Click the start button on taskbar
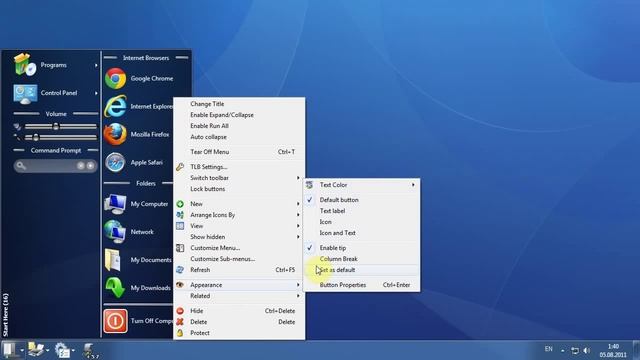Image resolution: width=640 pixels, height=360 pixels. pos(9,350)
